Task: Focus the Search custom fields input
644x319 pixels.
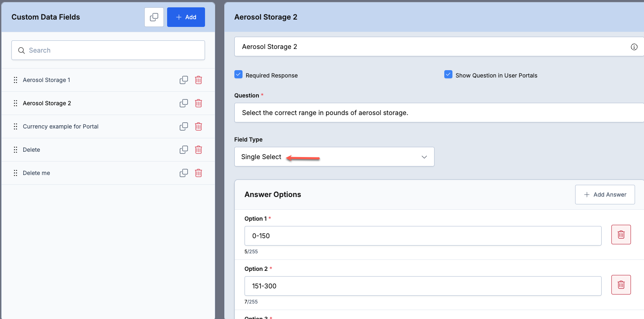Action: (108, 50)
